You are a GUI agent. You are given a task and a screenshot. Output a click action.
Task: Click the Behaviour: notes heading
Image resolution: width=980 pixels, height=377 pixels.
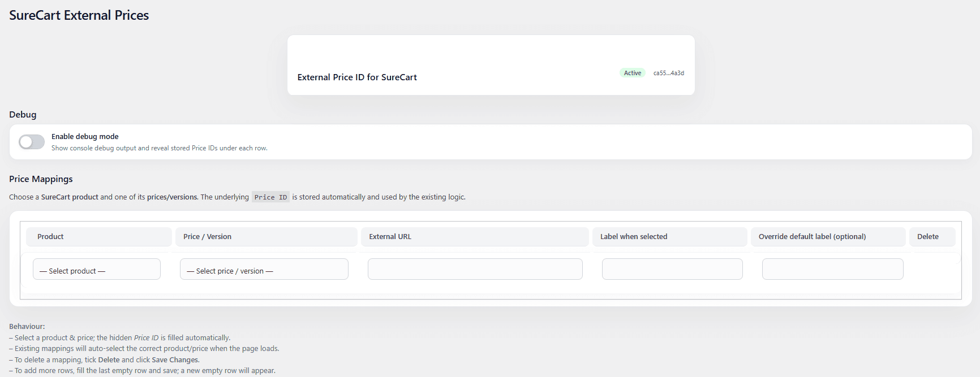pos(27,327)
